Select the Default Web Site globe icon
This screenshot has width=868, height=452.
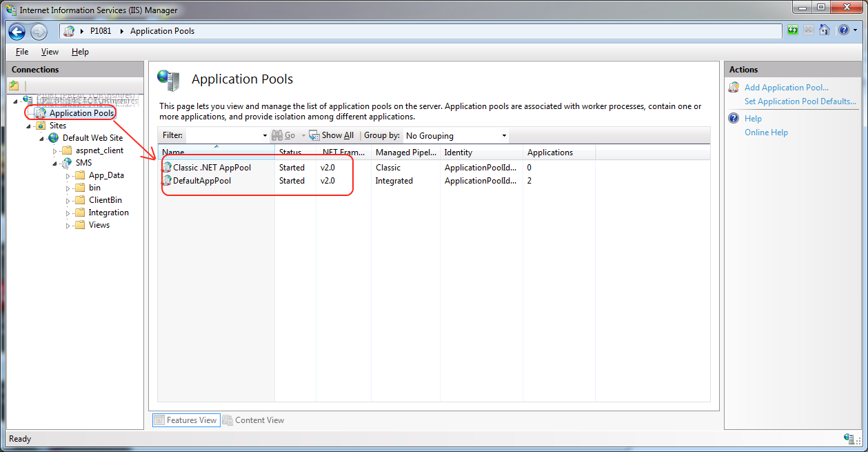[x=53, y=138]
